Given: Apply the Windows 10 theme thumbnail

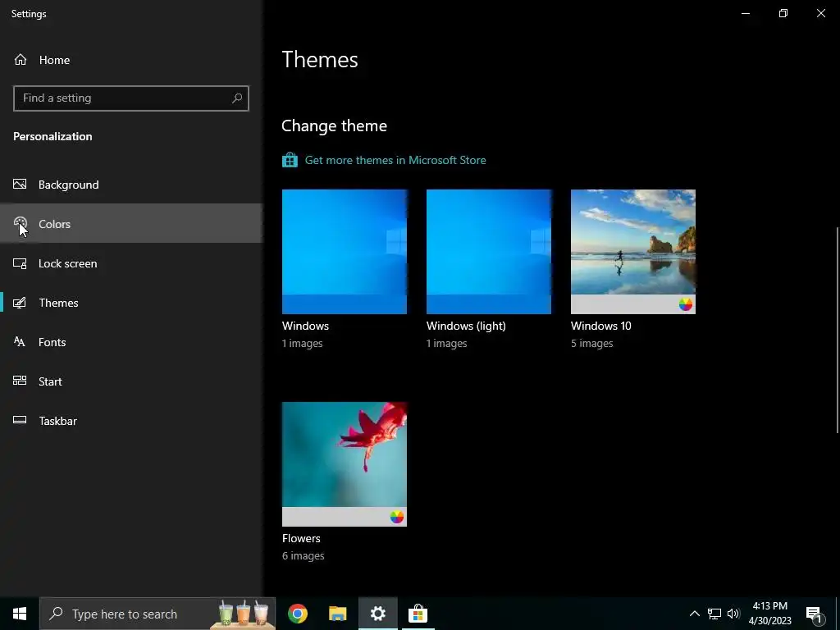Looking at the screenshot, I should [633, 251].
